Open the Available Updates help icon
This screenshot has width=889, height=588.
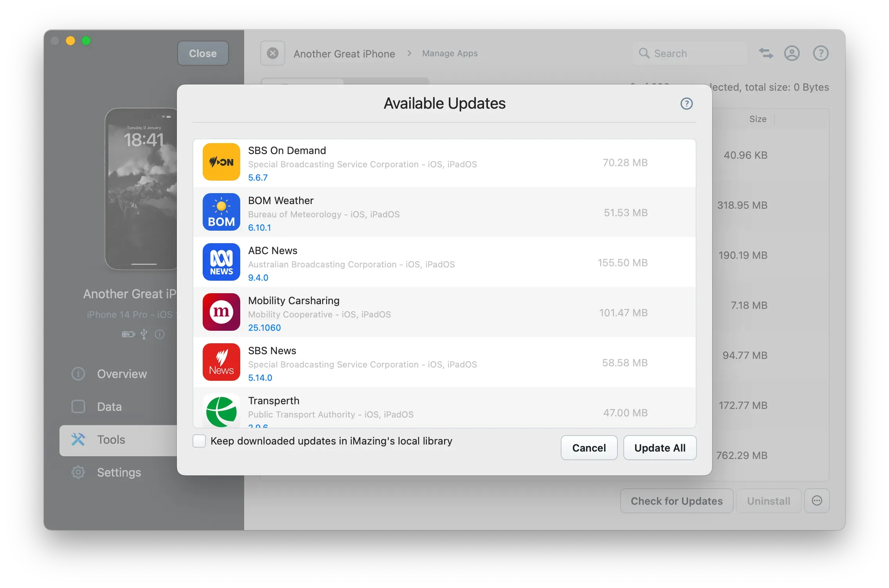click(x=686, y=104)
